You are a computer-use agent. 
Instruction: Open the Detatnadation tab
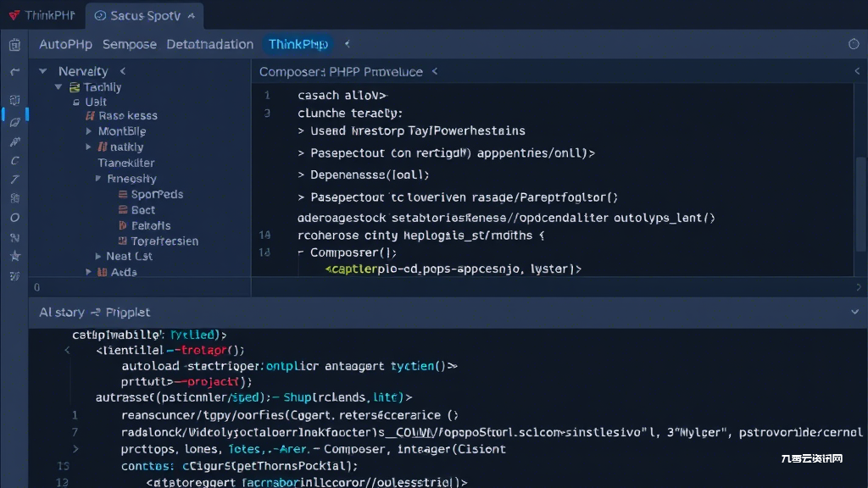pyautogui.click(x=210, y=44)
